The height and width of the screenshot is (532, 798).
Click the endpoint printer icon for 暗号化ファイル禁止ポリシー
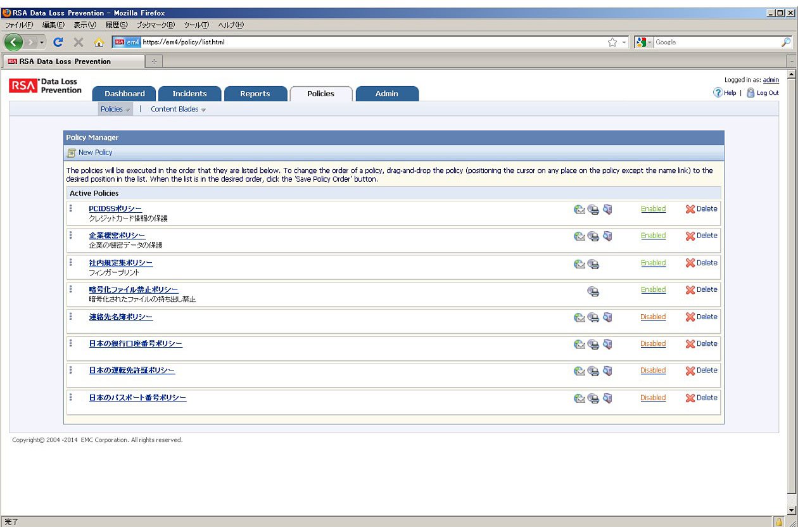click(x=593, y=291)
